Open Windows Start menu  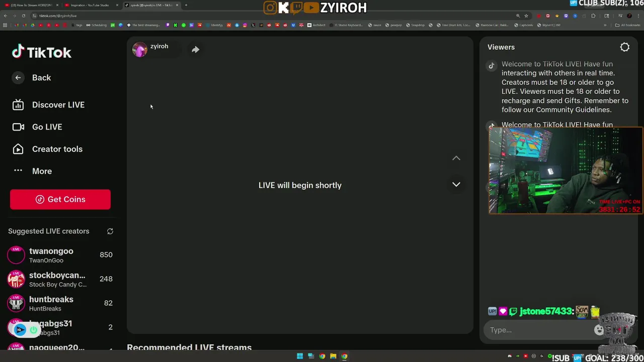300,356
